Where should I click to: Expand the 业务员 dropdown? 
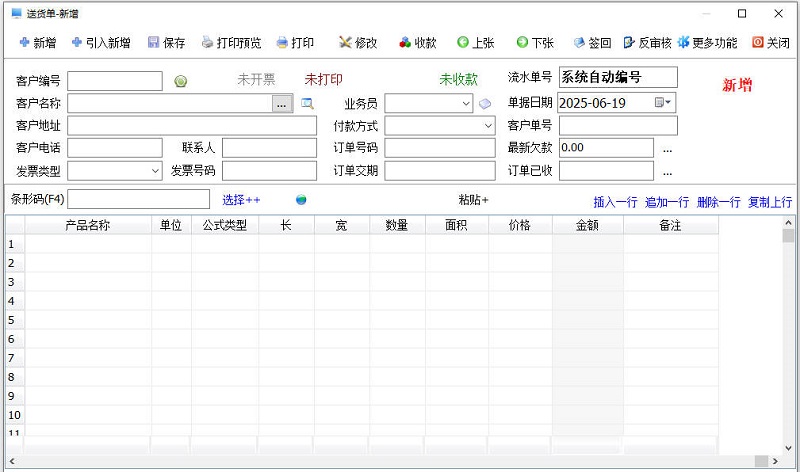pos(466,104)
